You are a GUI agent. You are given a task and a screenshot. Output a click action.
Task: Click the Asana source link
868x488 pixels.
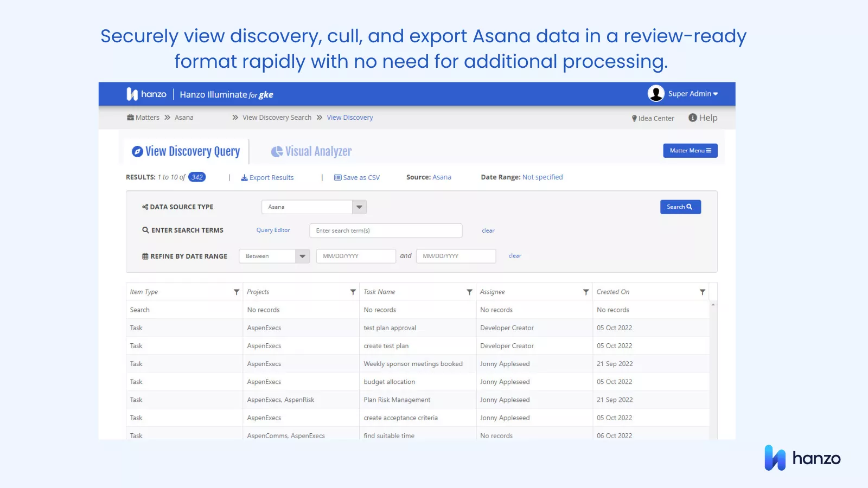[442, 177]
